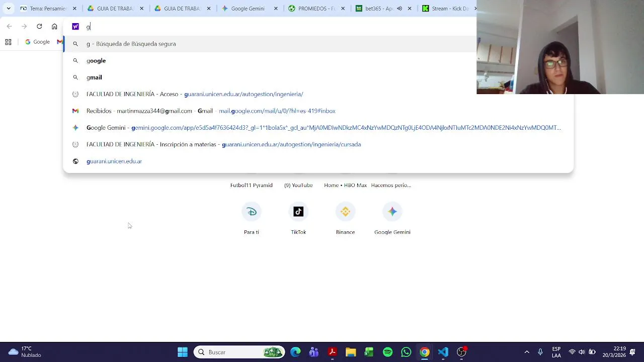644x362 pixels.
Task: Open the Google bookmark
Action: pos(38,42)
